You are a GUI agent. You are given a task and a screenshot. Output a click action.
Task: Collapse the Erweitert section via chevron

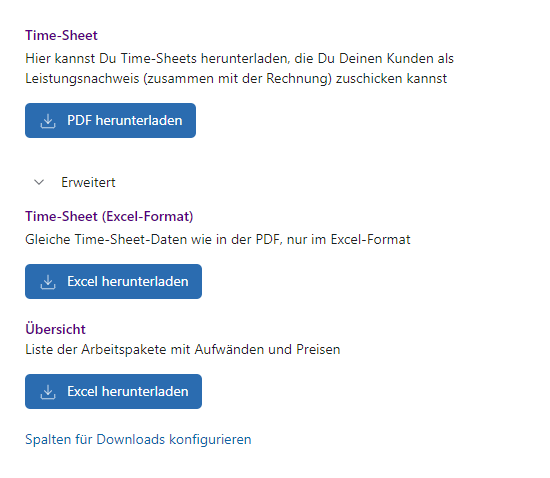(39, 182)
